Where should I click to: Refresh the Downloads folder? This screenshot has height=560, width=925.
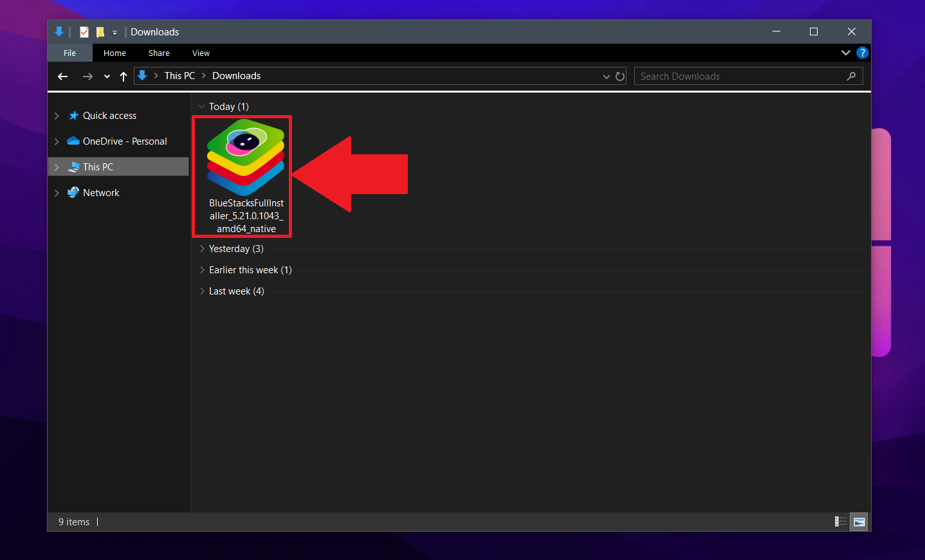tap(620, 77)
